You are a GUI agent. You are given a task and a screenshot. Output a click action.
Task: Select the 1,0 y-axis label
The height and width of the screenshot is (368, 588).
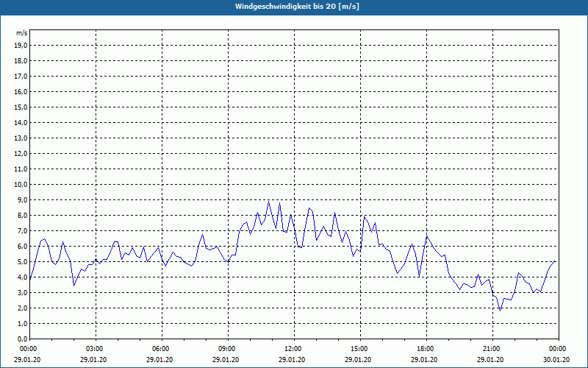click(23, 323)
